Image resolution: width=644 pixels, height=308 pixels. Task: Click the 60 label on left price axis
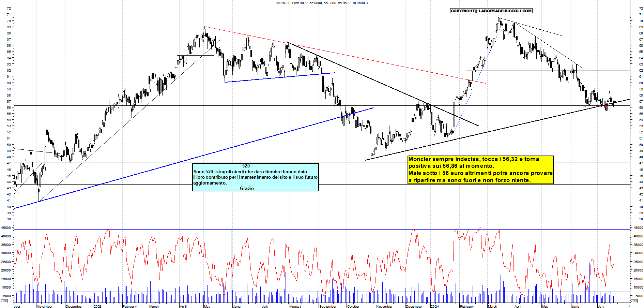pos(9,83)
